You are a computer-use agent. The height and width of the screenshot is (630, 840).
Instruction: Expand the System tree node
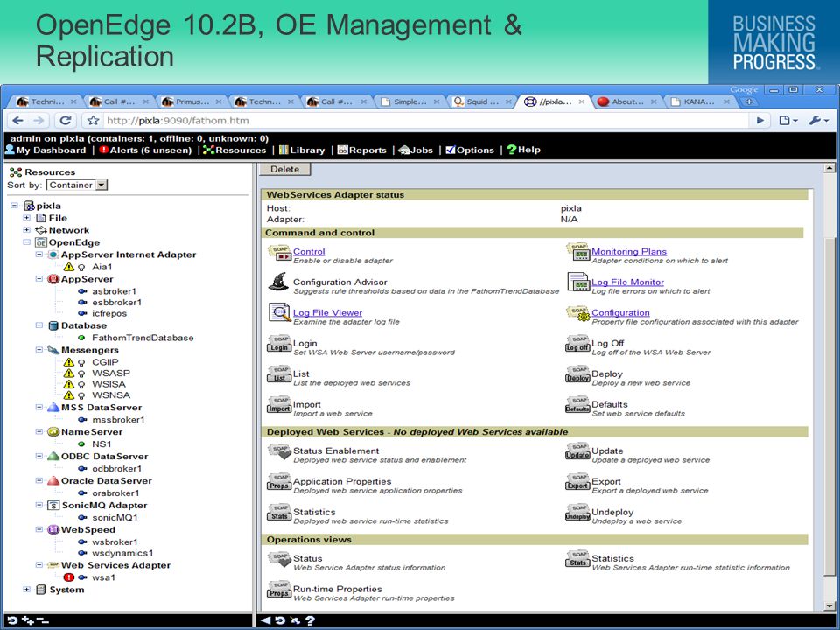(x=26, y=590)
